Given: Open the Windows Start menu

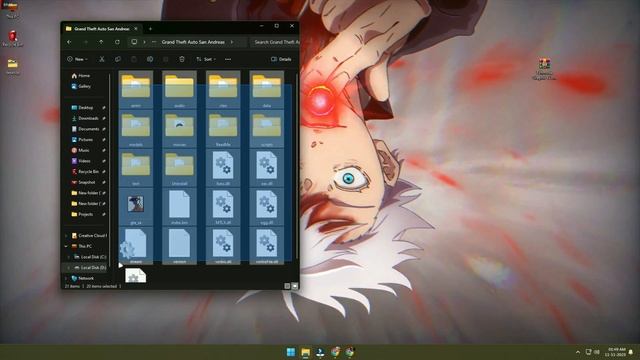Looking at the screenshot, I should pos(291,352).
